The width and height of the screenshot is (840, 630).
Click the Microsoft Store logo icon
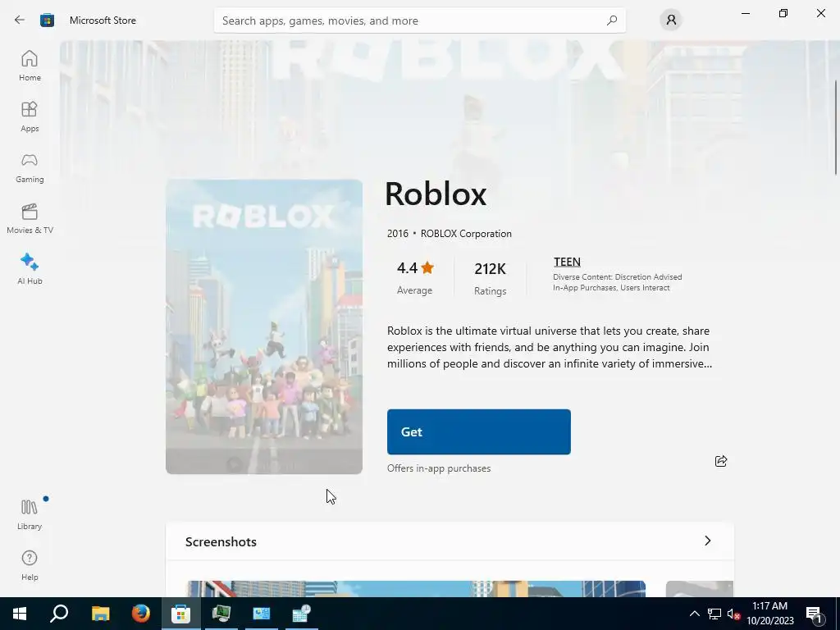(47, 21)
